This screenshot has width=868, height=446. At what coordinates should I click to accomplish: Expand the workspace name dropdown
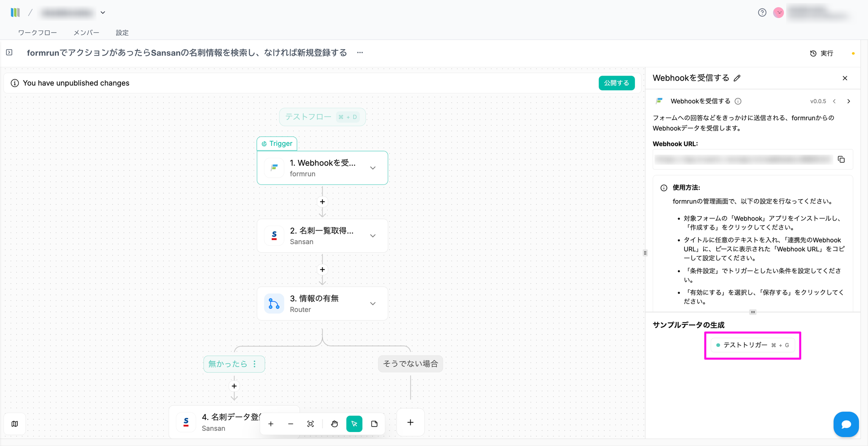pyautogui.click(x=103, y=13)
